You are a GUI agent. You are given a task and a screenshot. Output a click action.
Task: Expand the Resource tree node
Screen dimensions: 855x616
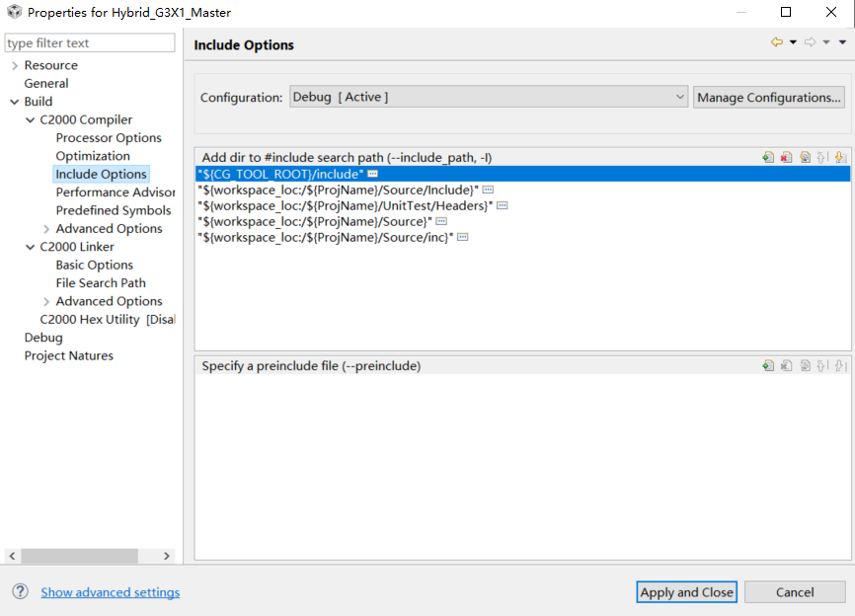click(14, 65)
